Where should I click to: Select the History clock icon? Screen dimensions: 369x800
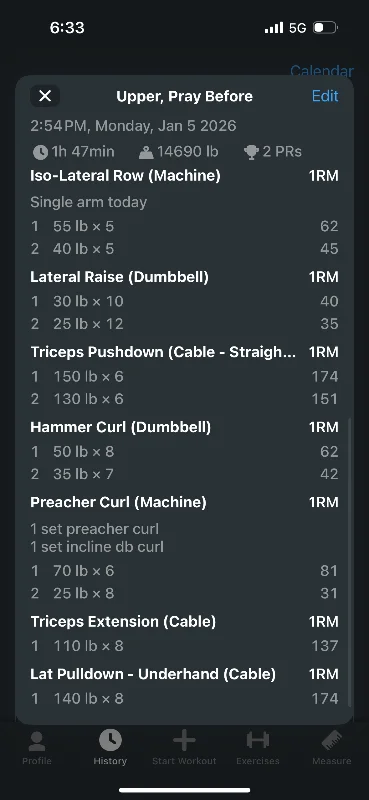pos(110,740)
